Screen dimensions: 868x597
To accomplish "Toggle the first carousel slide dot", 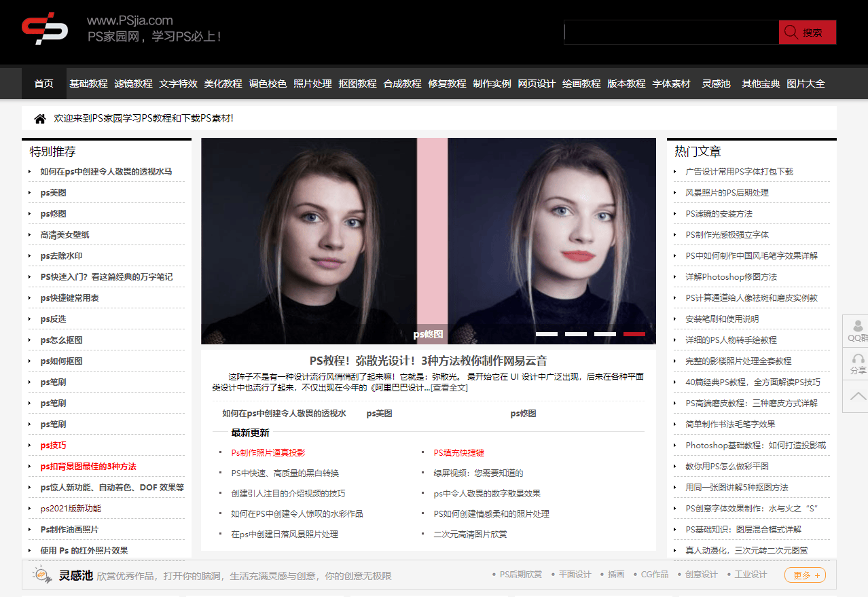I will click(548, 334).
